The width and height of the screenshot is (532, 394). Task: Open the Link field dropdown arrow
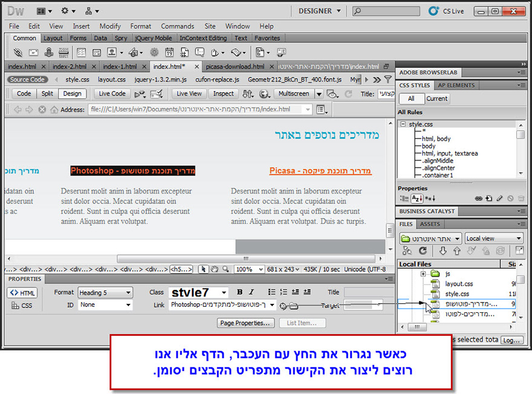272,305
